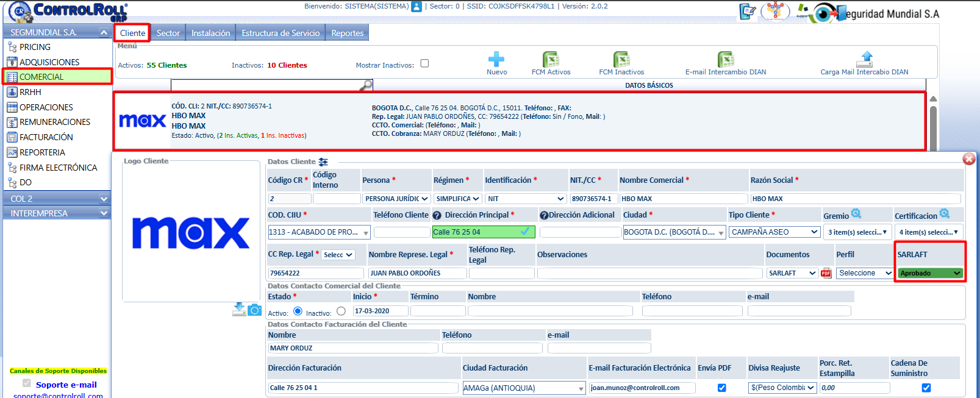
Task: Click the search magnifier in client search box
Action: tap(365, 85)
